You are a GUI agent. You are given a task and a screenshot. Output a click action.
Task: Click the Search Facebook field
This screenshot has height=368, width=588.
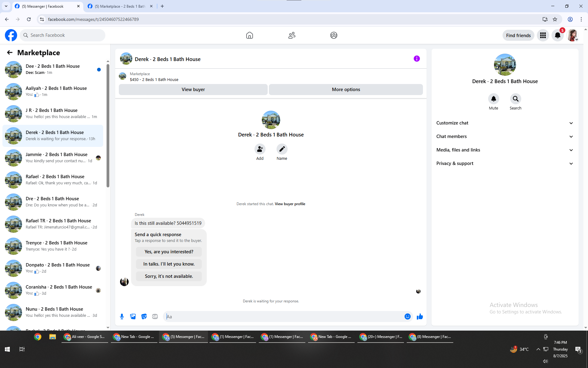62,35
